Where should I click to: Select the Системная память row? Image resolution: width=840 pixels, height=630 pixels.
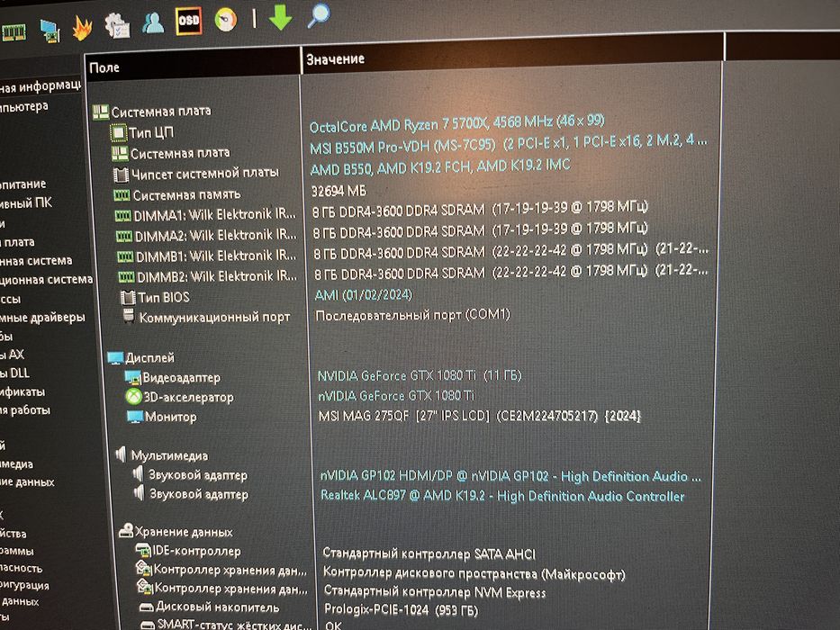pos(186,194)
